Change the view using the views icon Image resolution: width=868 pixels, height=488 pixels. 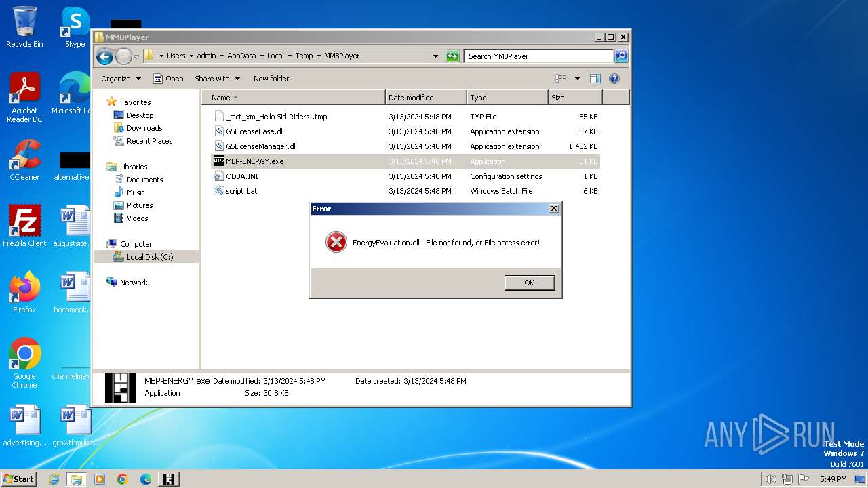(x=560, y=79)
